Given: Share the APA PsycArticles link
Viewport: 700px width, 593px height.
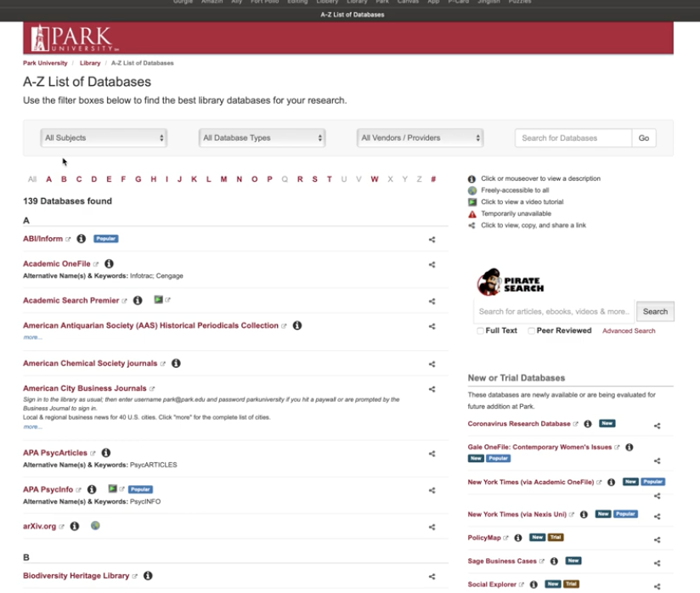Looking at the screenshot, I should [x=432, y=454].
